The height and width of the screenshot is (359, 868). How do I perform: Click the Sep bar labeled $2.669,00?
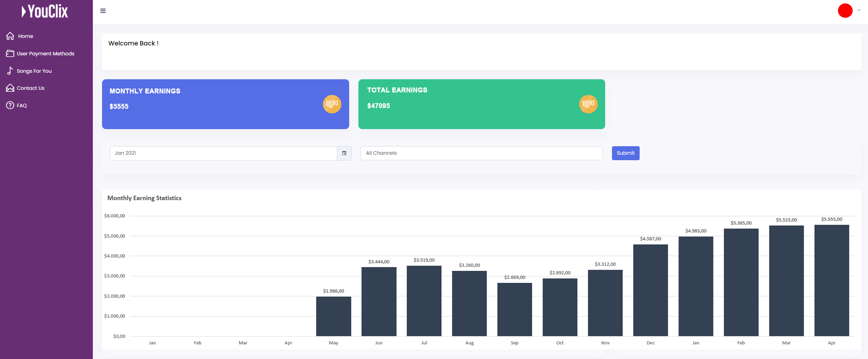coord(514,309)
